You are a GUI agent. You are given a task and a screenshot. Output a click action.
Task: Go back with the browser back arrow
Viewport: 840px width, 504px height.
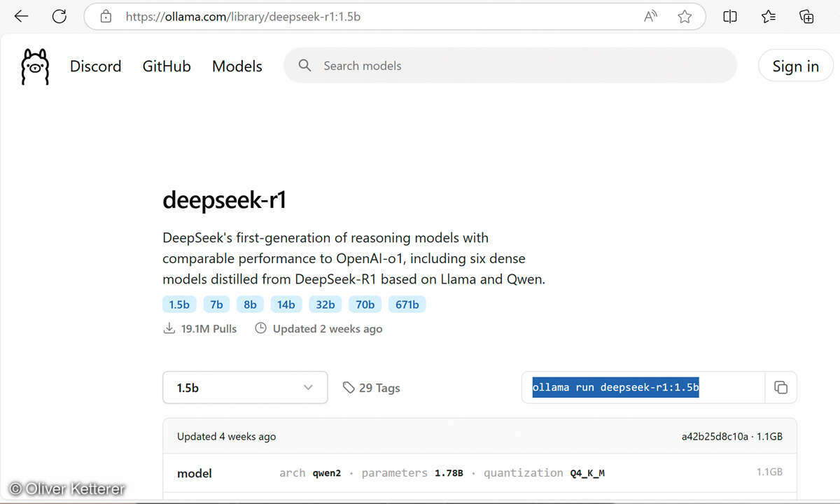[x=22, y=16]
